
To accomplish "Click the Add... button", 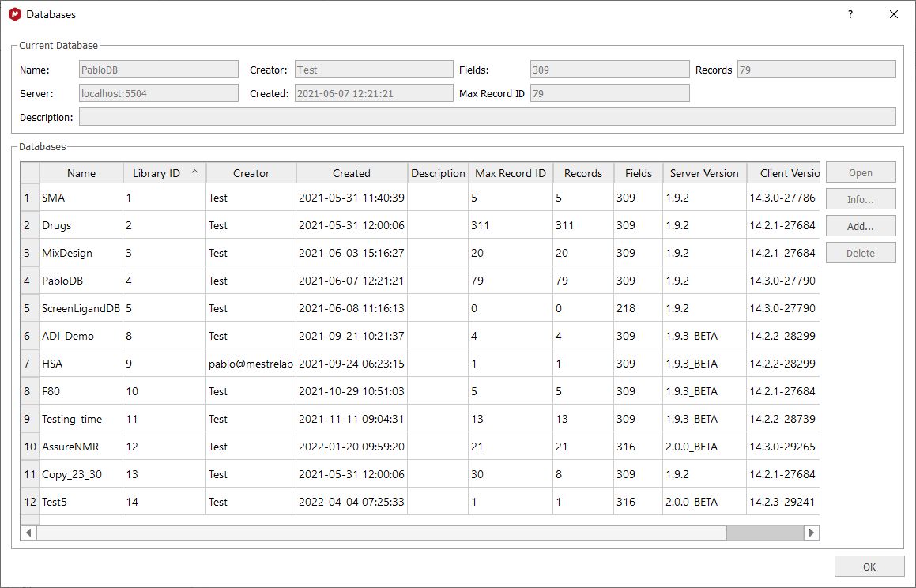I will [x=861, y=227].
